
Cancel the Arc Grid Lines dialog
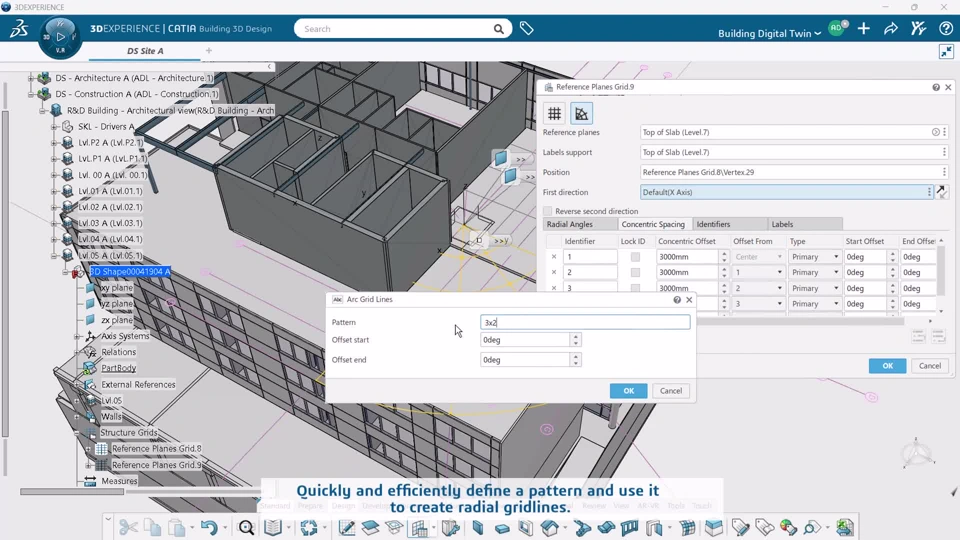pos(670,391)
